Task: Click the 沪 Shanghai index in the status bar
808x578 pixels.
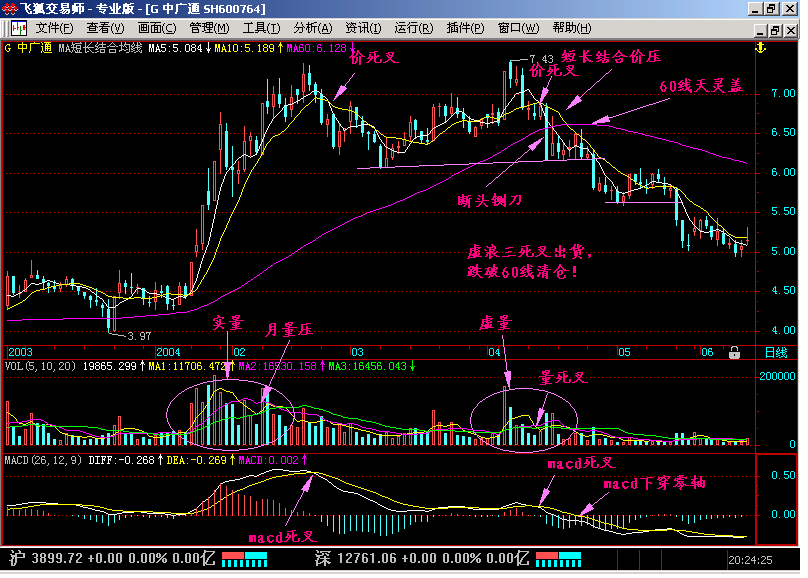Action: 16,556
